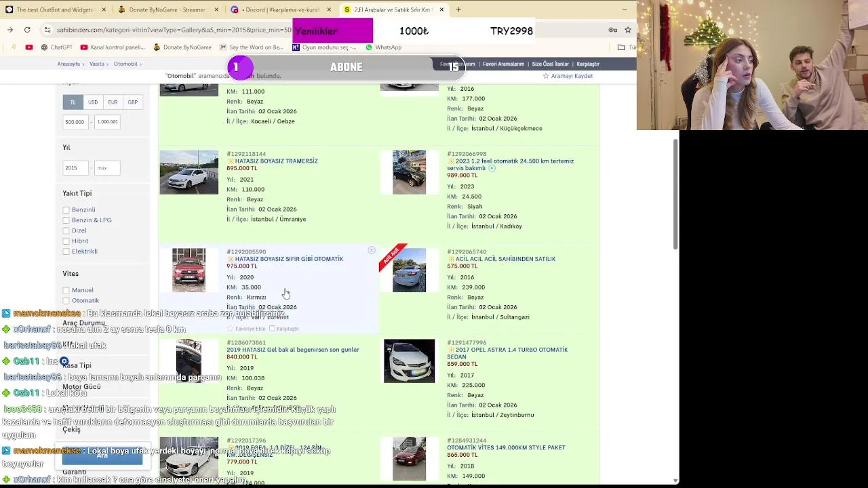868x488 pixels.
Task: Open listing 2017 OPEL ASTRA 1.4 TURBO OTOMATİK
Action: (x=507, y=353)
